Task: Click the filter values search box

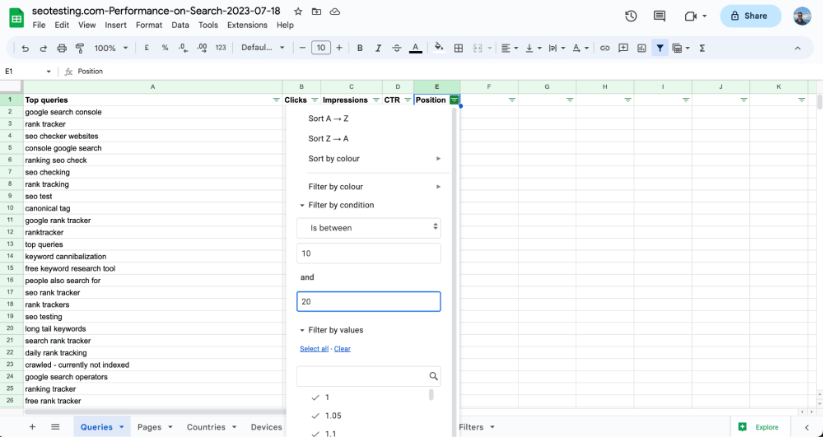Action: point(368,376)
